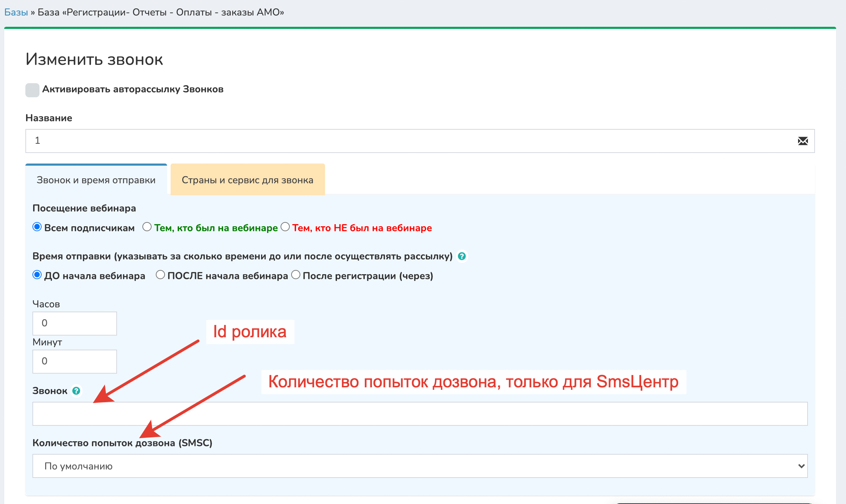
Task: Click the Изменить звонок heading
Action: click(94, 59)
